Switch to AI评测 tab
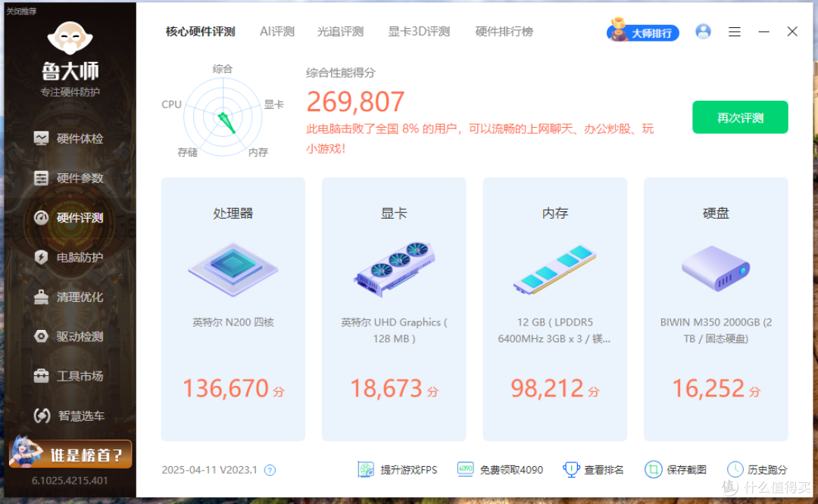Viewport: 818px width, 504px height. [x=277, y=32]
